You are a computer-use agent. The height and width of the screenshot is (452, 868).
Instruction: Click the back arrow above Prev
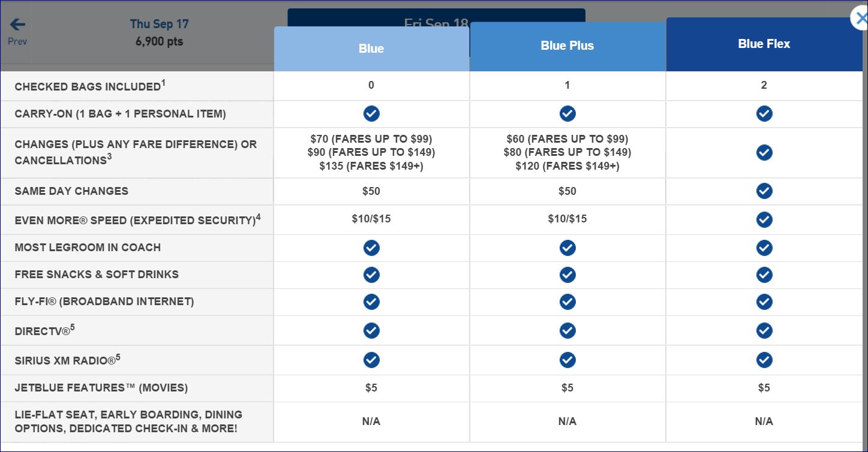(x=16, y=24)
